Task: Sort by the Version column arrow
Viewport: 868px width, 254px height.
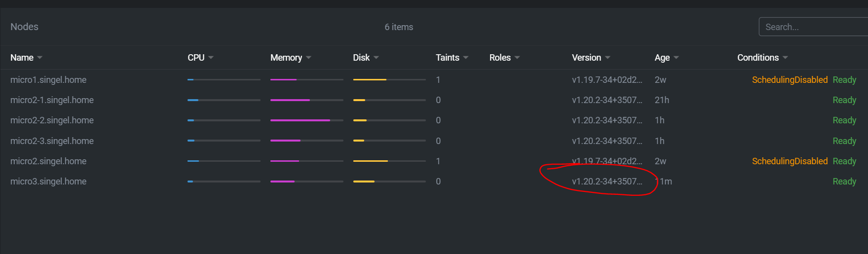Action: coord(608,58)
